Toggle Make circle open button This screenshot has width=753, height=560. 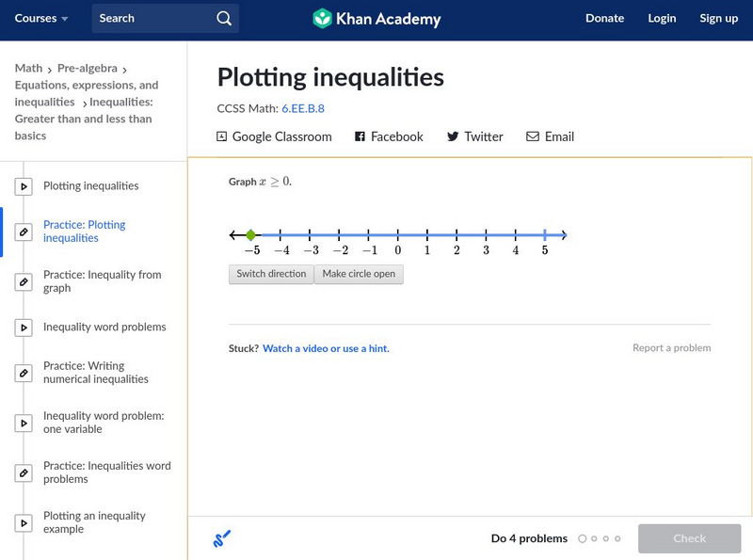click(359, 274)
